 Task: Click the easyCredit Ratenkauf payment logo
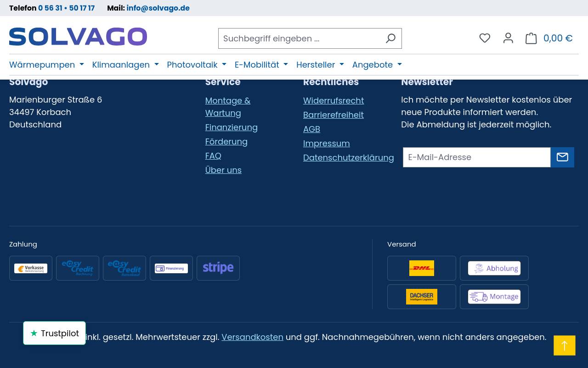pos(124,268)
